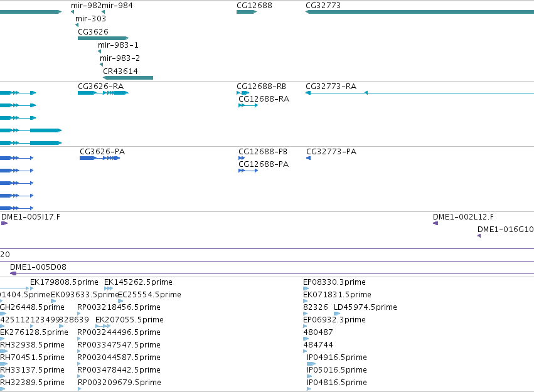Image resolution: width=534 pixels, height=392 pixels.
Task: Click the teal gene bar under CR43614
Action: 128,78
